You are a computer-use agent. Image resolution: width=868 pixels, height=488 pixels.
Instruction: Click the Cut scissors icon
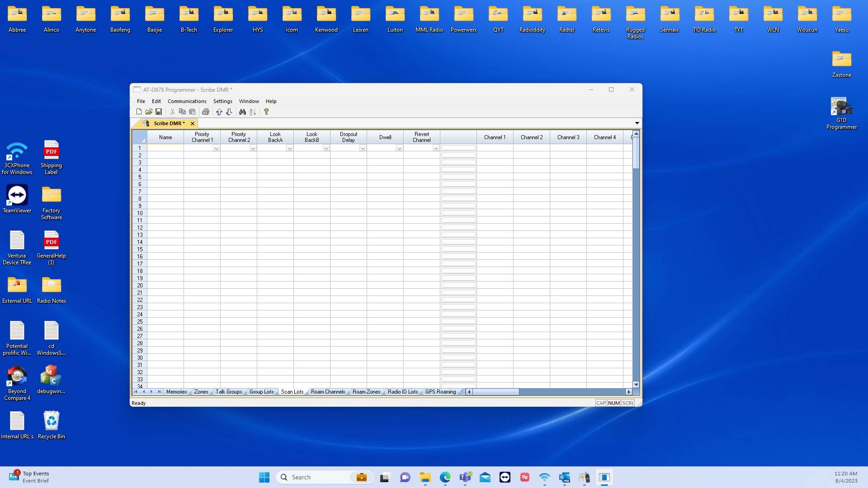(172, 112)
